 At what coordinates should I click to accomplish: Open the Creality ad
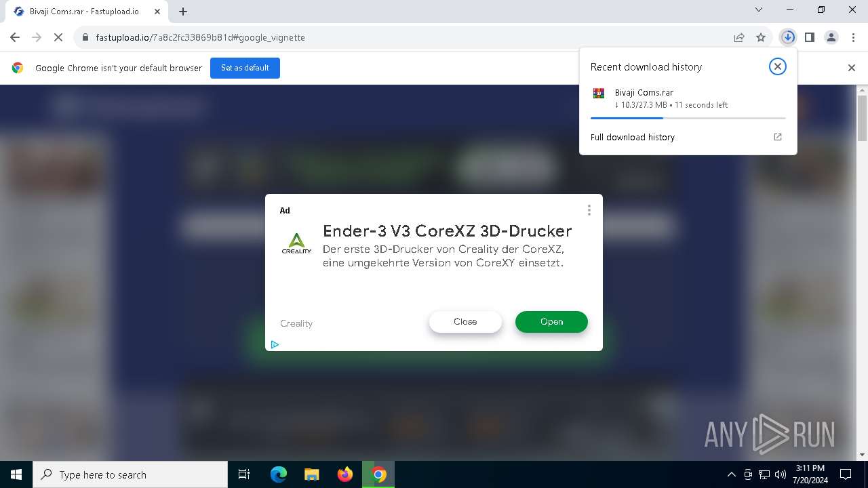coord(551,322)
